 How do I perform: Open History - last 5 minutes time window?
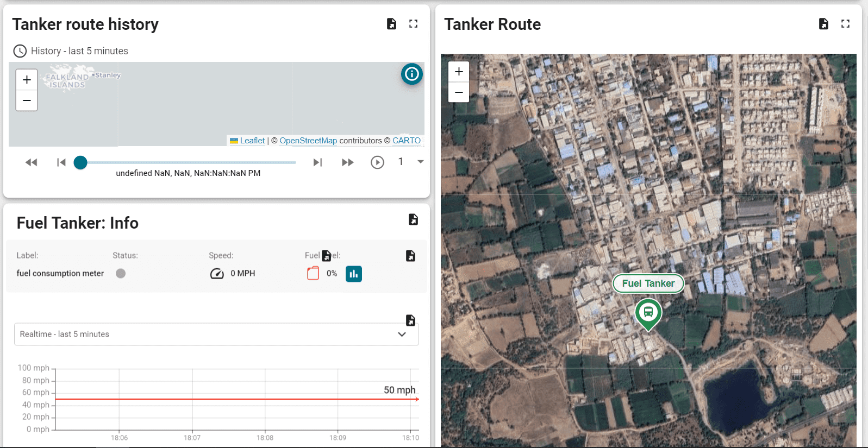tap(71, 51)
